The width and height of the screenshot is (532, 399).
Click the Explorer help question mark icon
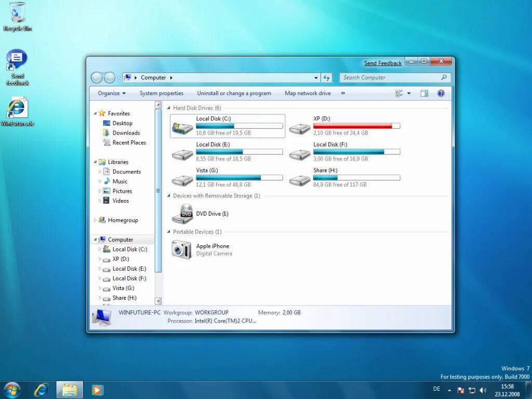pos(441,94)
